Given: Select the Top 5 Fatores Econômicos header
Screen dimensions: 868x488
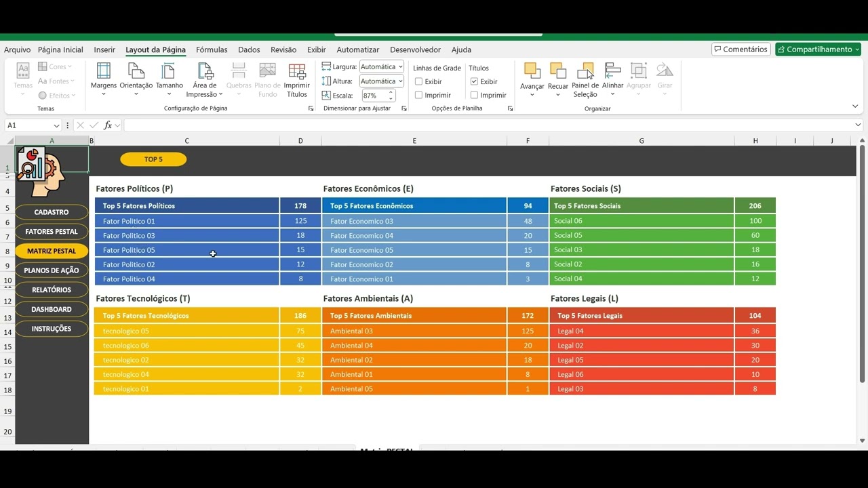Looking at the screenshot, I should 414,206.
